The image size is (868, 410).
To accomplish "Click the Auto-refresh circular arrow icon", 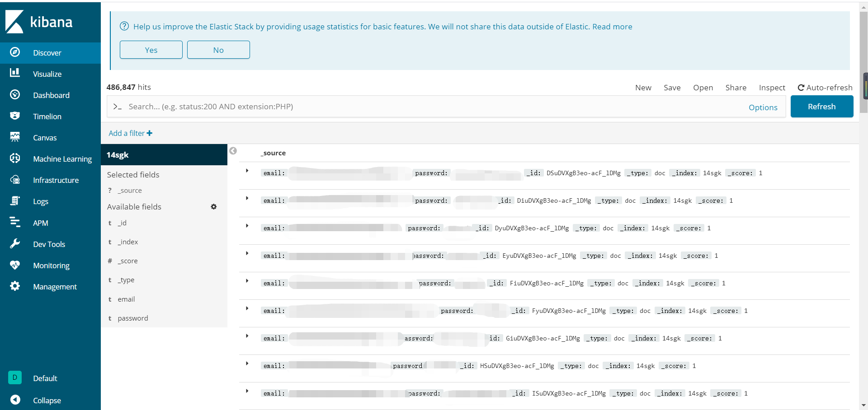I will pyautogui.click(x=801, y=88).
